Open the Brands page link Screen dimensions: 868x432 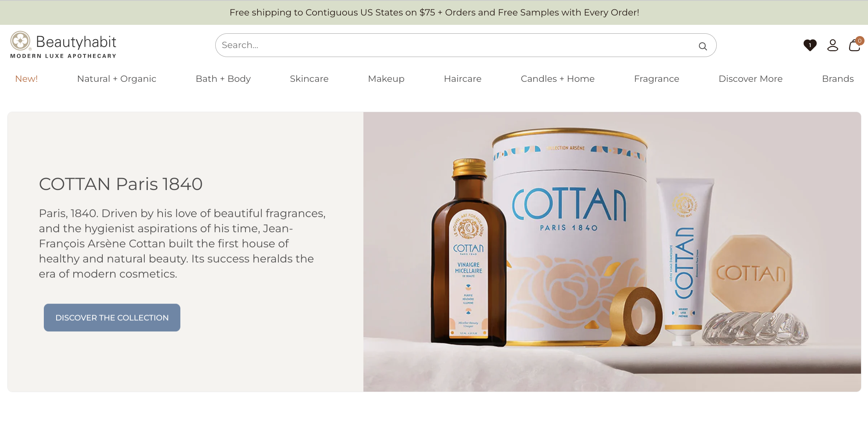[x=838, y=79]
